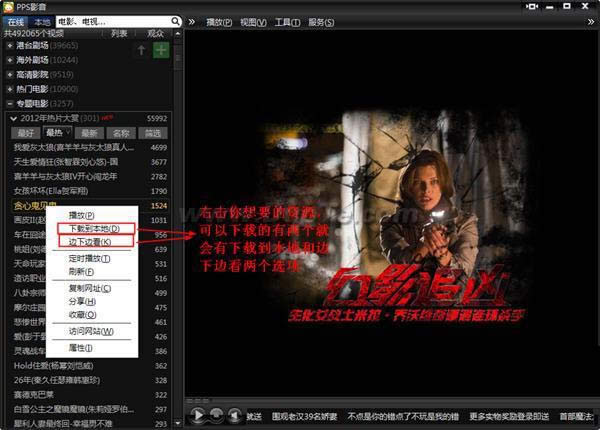Click the double-arrow icon at the menu bar's right end
The width and height of the screenshot is (600, 430).
(x=591, y=22)
